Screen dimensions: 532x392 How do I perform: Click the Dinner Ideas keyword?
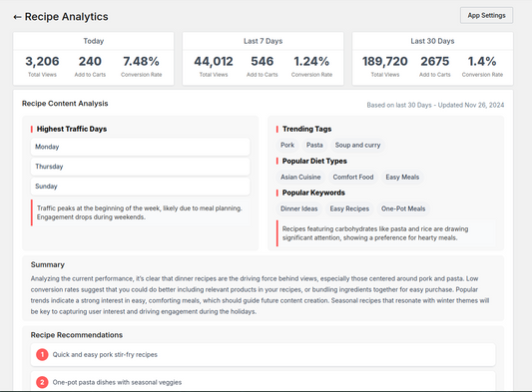pyautogui.click(x=298, y=208)
